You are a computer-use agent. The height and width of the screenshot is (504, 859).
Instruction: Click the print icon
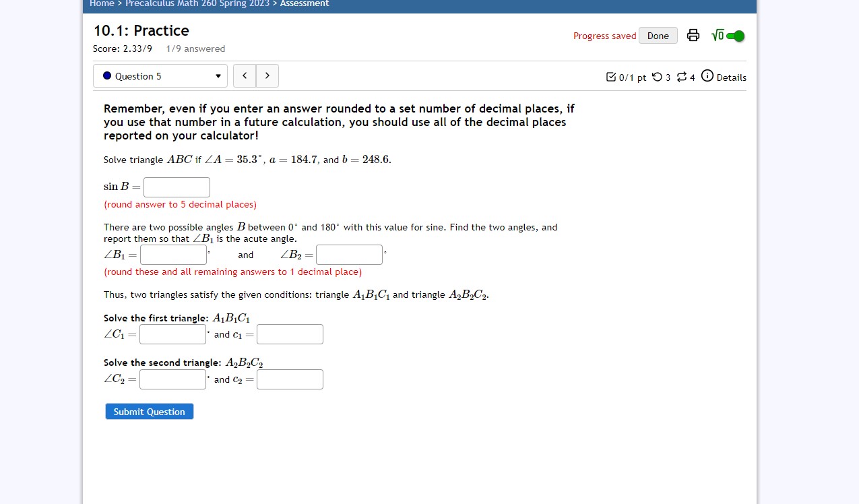point(693,36)
